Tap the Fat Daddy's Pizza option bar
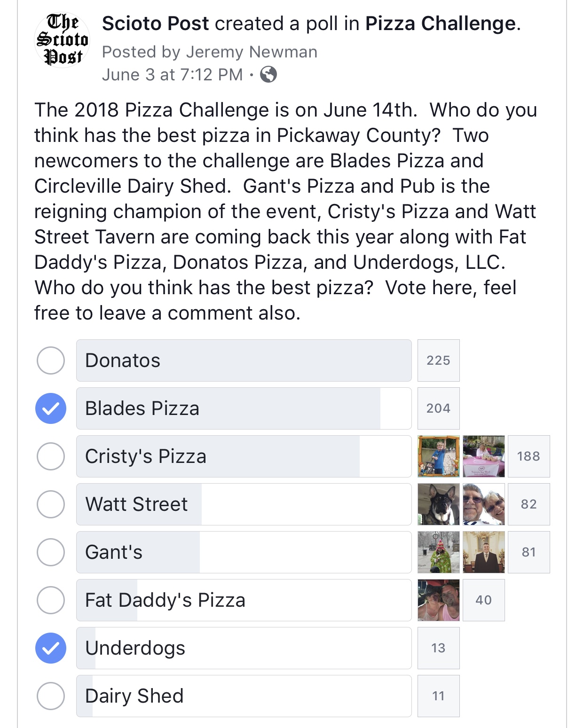The width and height of the screenshot is (584, 728). [244, 600]
